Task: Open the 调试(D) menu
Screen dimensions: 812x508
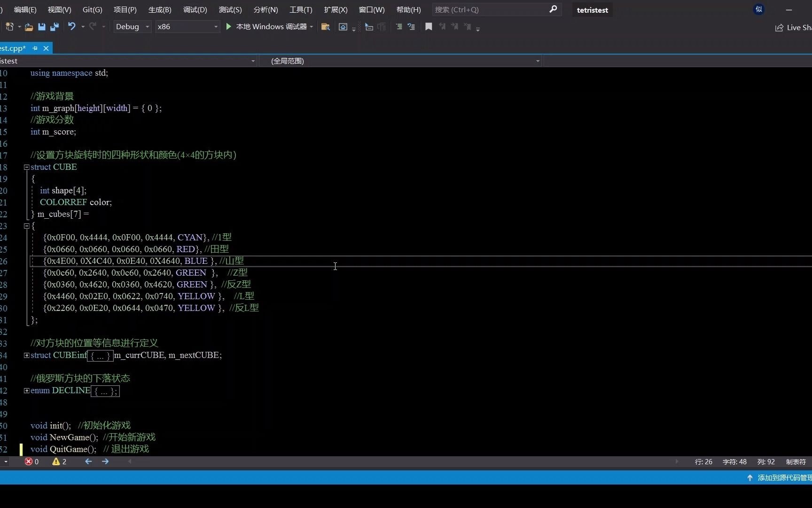Action: [x=195, y=9]
